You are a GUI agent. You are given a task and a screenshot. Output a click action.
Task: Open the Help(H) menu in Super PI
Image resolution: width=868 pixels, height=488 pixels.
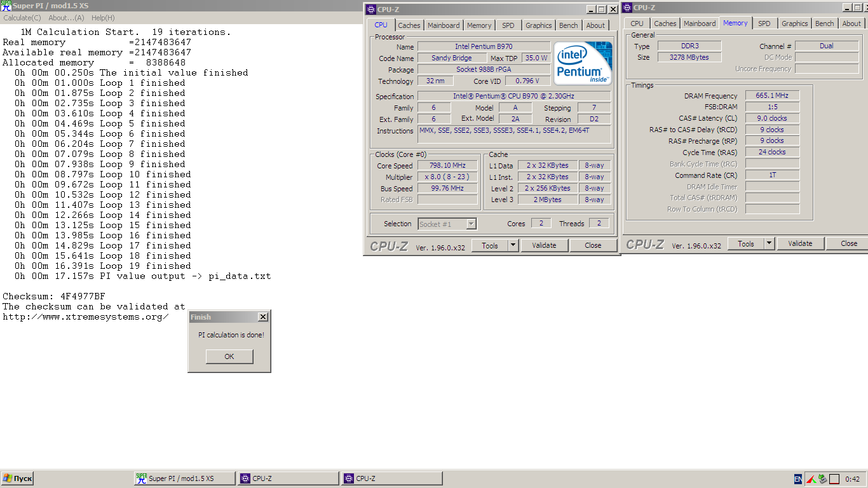(x=103, y=18)
